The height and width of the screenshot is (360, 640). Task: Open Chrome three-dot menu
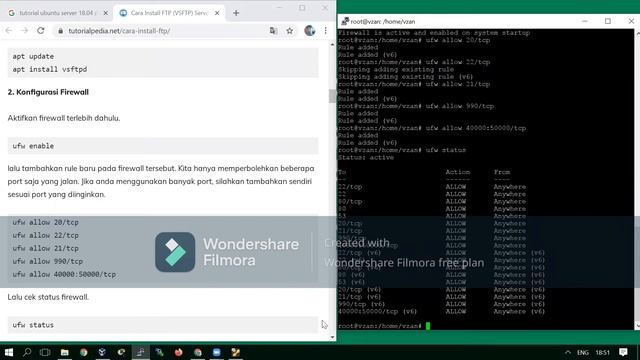point(326,31)
